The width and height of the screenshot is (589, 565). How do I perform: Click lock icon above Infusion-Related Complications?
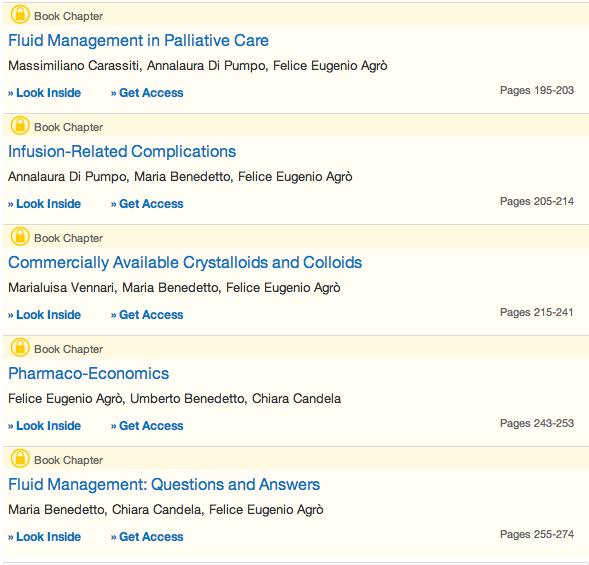click(20, 126)
